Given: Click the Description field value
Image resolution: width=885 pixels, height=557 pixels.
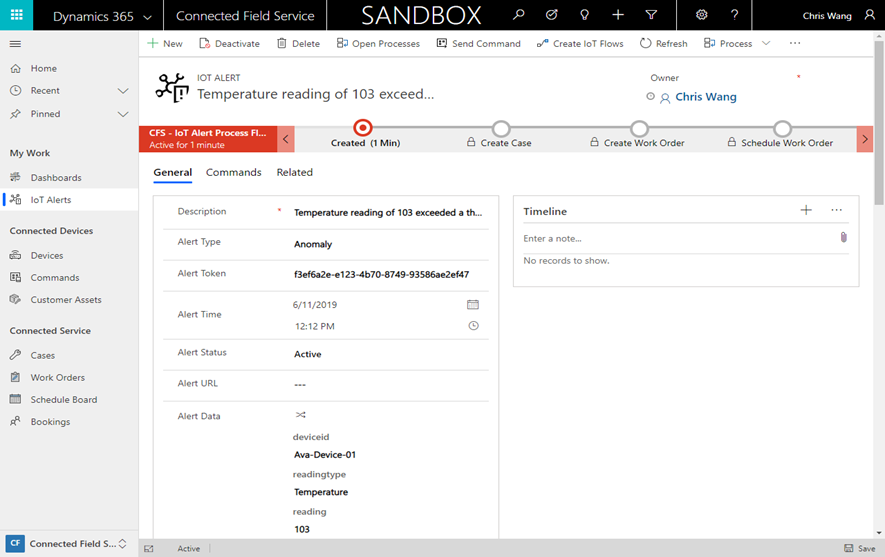Looking at the screenshot, I should tap(388, 213).
